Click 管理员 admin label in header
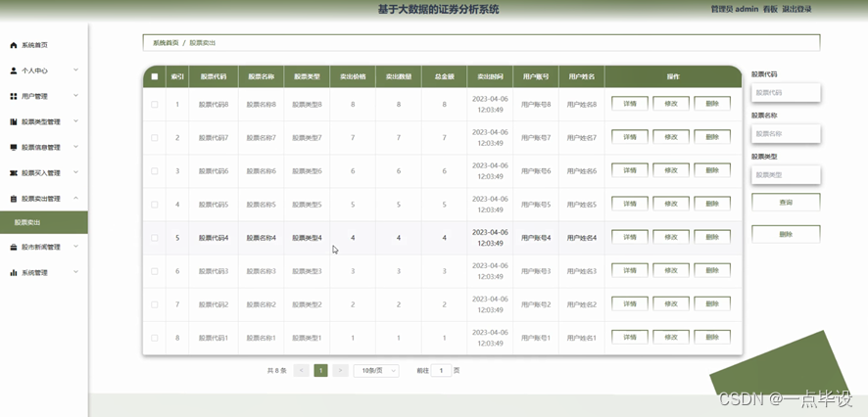Screen dimensions: 868x417 click(x=735, y=9)
